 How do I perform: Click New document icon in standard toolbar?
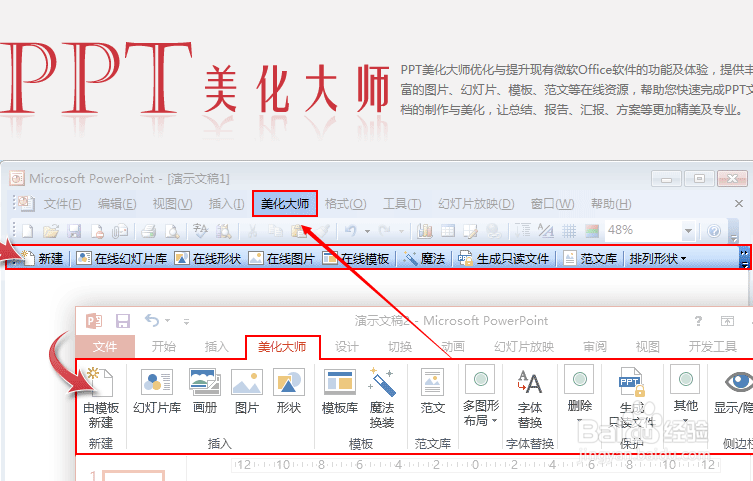[x=27, y=231]
